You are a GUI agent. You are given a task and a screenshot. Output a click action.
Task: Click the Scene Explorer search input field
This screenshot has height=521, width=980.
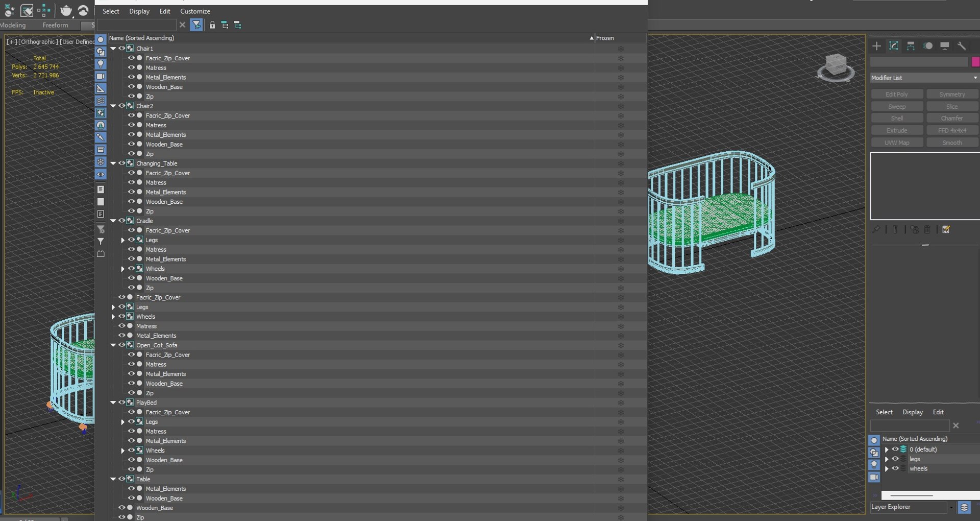click(x=137, y=25)
